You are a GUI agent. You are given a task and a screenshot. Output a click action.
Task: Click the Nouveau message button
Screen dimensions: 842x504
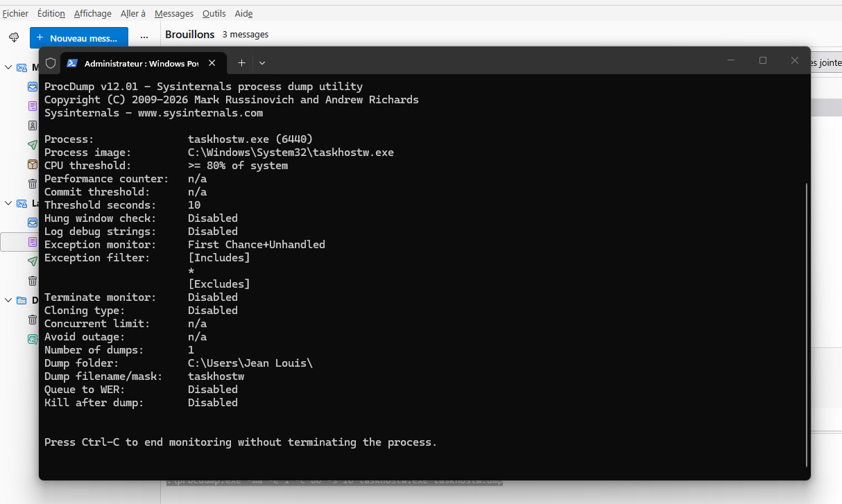click(78, 38)
